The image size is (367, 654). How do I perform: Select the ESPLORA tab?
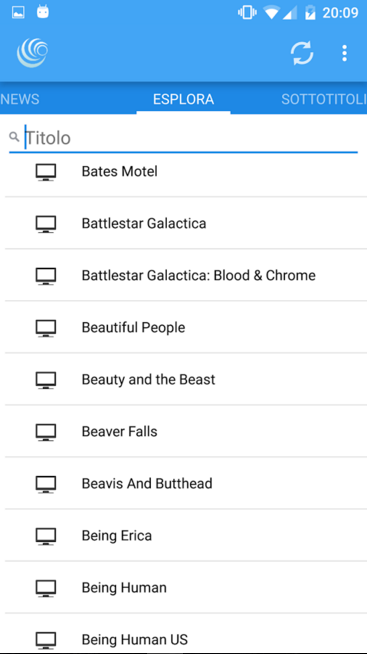pos(184,99)
